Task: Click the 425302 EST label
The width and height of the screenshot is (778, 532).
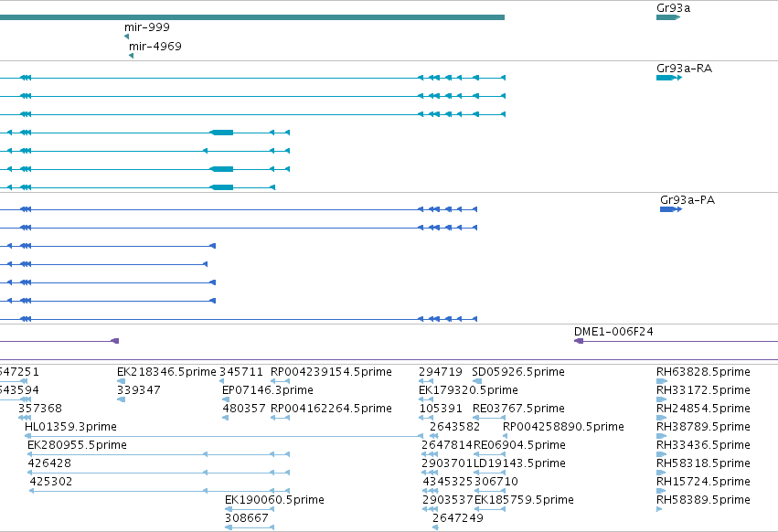Action: coord(51,482)
